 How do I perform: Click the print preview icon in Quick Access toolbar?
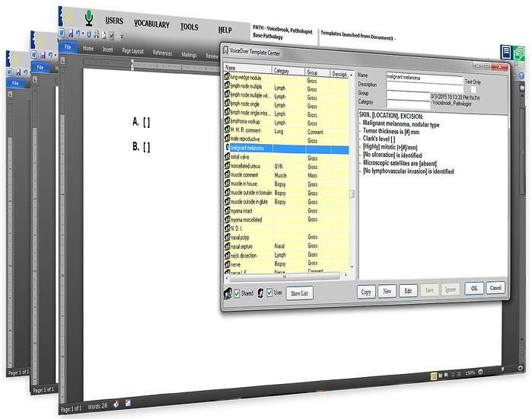pos(104,35)
